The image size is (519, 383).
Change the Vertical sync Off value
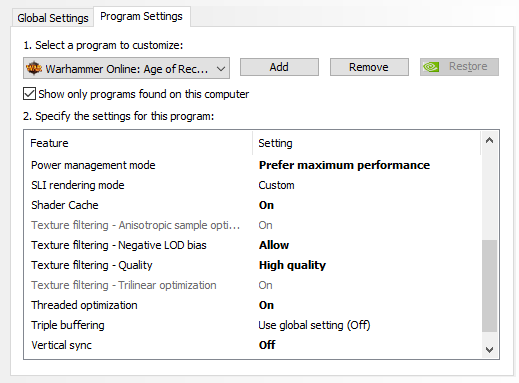267,345
